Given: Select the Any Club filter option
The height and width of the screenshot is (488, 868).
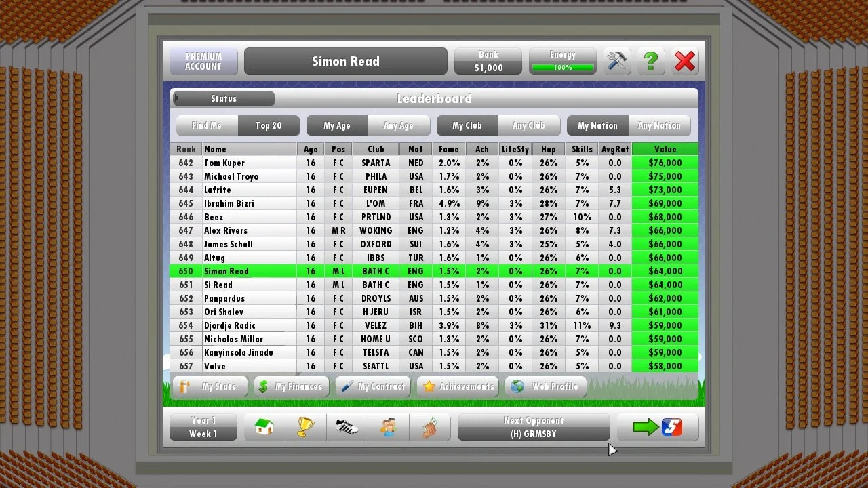Looking at the screenshot, I should [529, 125].
